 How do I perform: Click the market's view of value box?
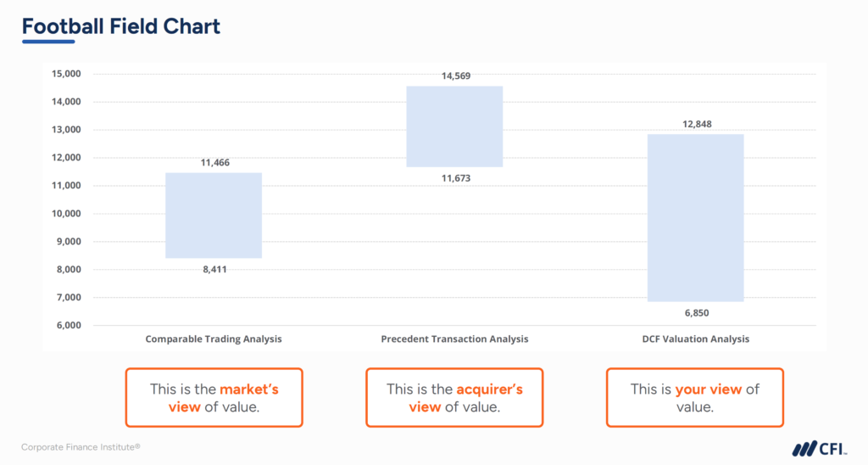(214, 397)
